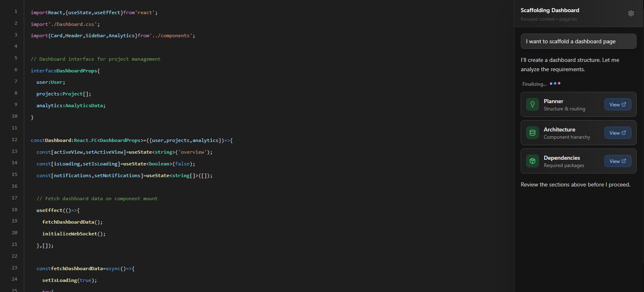Click the 'I want to scaffold a dashboard page' message
The height and width of the screenshot is (292, 644).
click(579, 41)
